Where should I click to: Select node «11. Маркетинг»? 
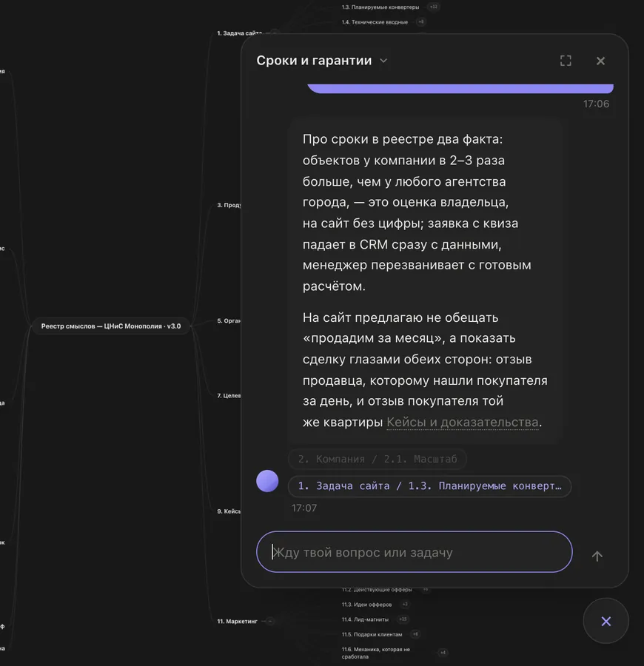pyautogui.click(x=237, y=622)
